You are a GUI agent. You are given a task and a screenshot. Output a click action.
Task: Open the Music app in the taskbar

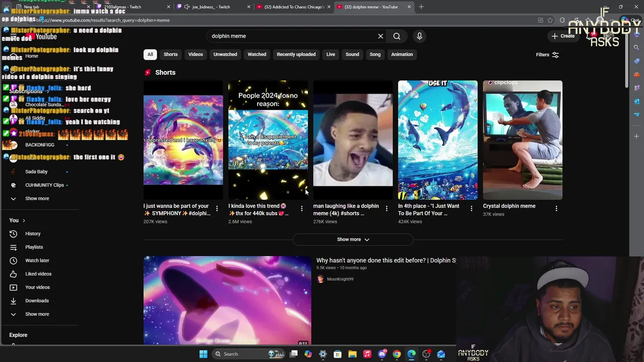(x=367, y=354)
